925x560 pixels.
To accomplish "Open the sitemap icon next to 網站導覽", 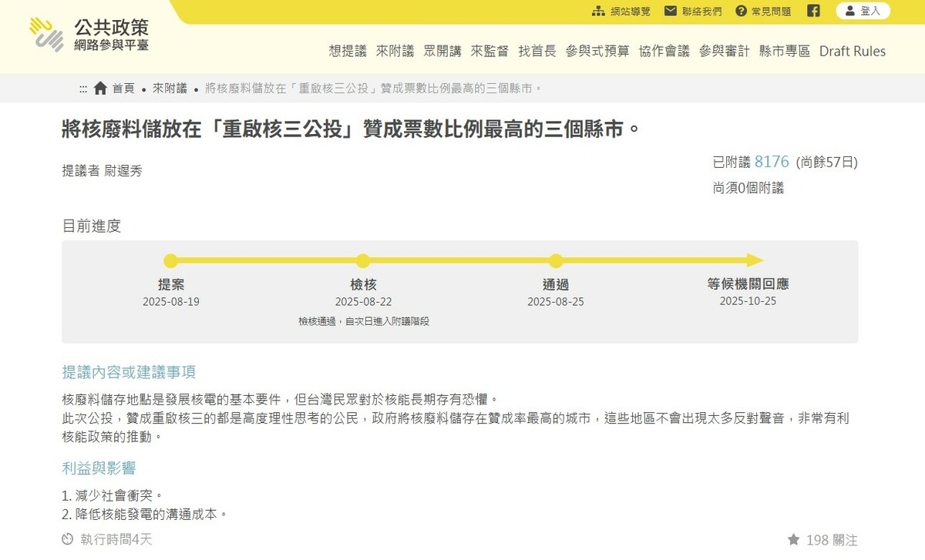I will coord(598,11).
